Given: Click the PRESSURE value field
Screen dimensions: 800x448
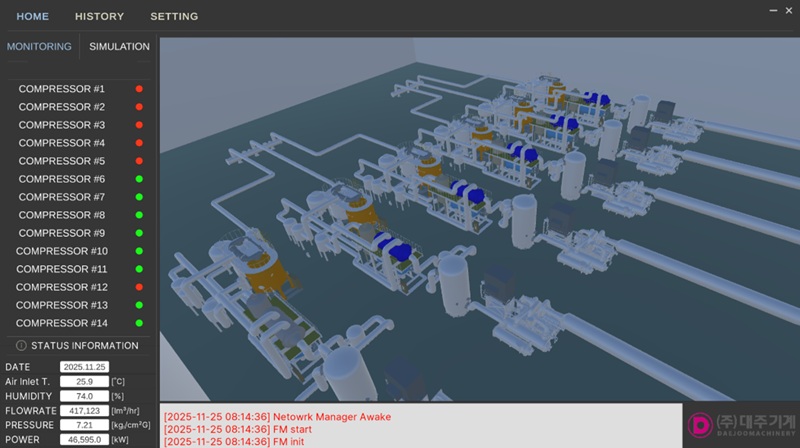Looking at the screenshot, I should click(x=84, y=425).
